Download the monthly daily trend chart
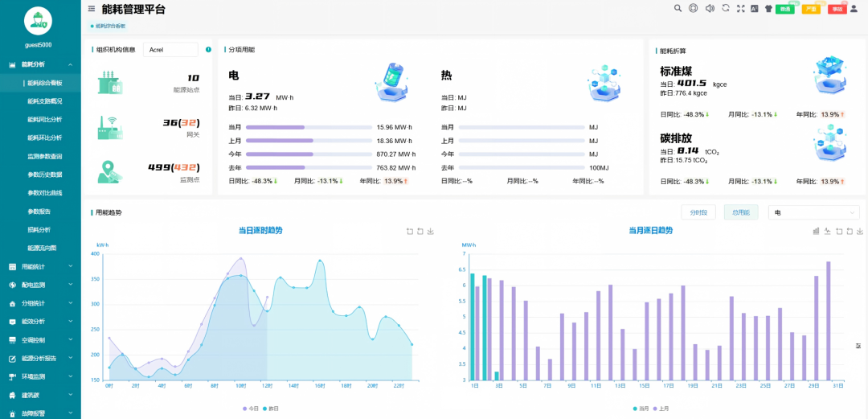This screenshot has height=419, width=868. [860, 231]
